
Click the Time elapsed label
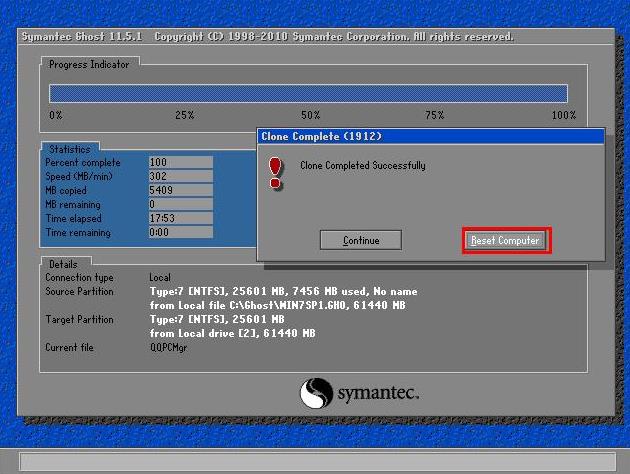74,219
